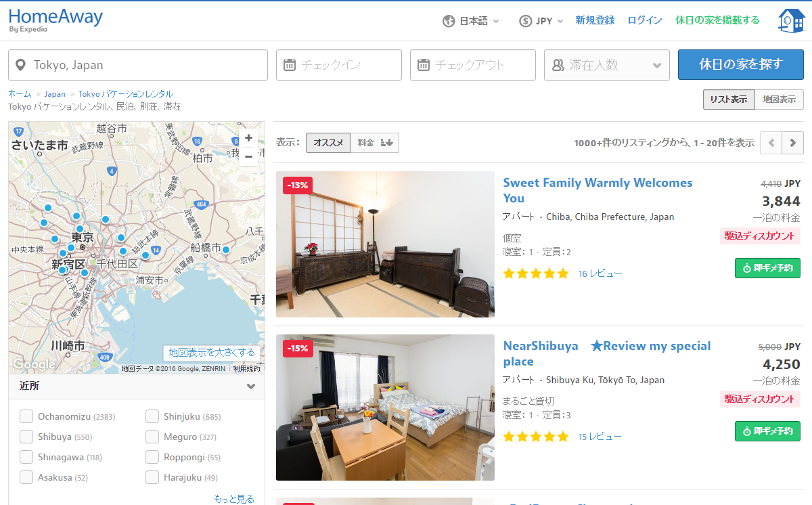Go to previous results page arrow
Viewport: 812px width, 505px height.
771,143
